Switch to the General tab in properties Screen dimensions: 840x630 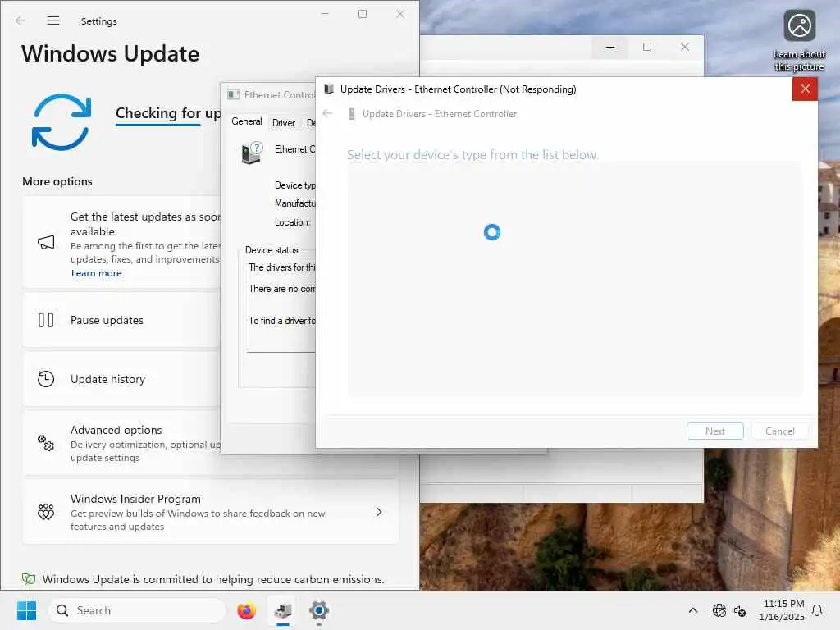[x=246, y=121]
